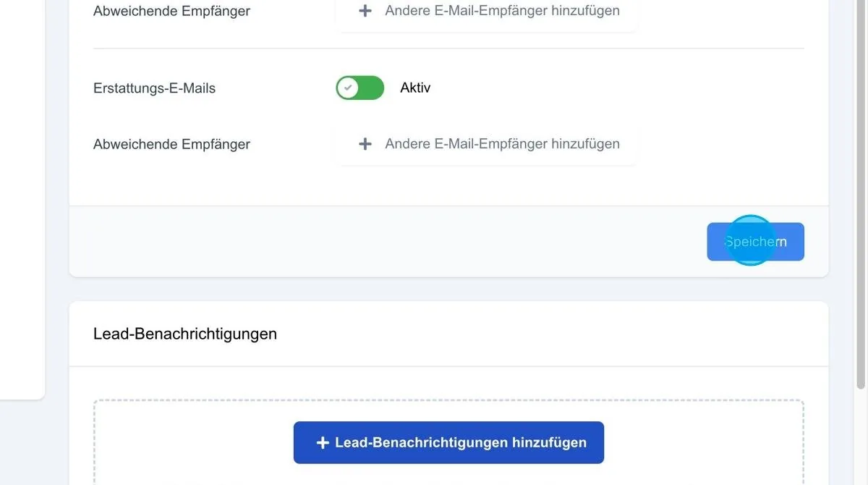Toggle the Erstattungs-E-Mails switch
The image size is (868, 485).
tap(359, 88)
